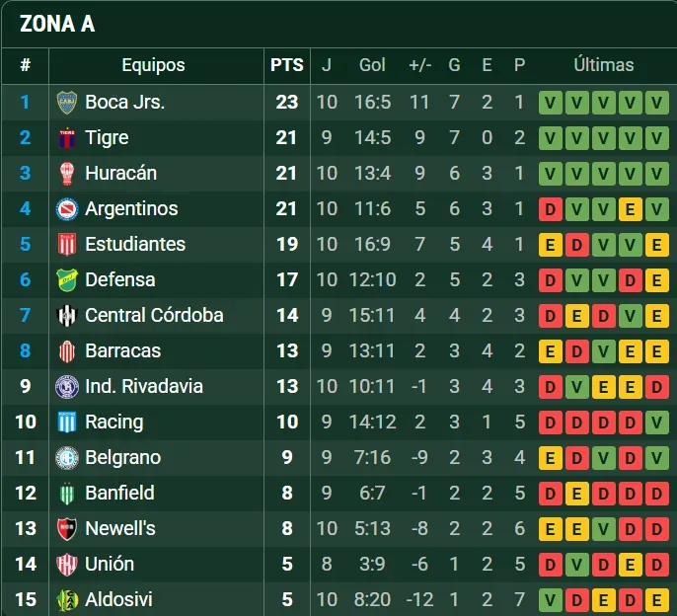The width and height of the screenshot is (677, 616).
Task: Click the Newell's club crest
Action: [x=67, y=528]
